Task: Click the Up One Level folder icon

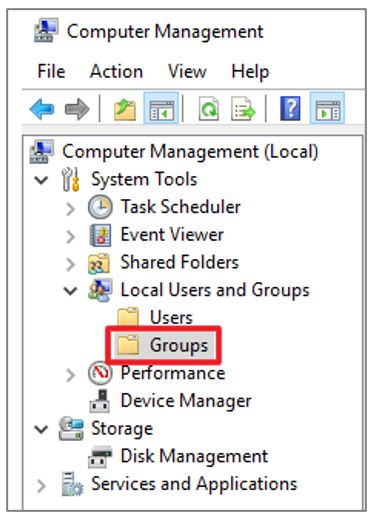Action: pyautogui.click(x=125, y=109)
